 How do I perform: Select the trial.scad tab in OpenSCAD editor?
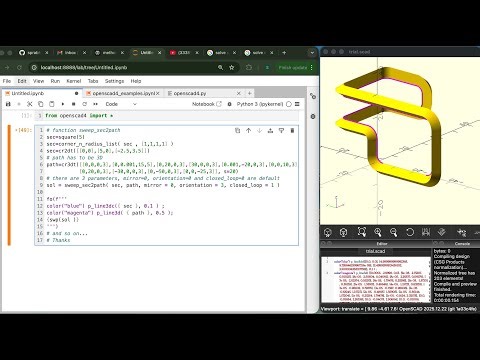tap(375, 251)
